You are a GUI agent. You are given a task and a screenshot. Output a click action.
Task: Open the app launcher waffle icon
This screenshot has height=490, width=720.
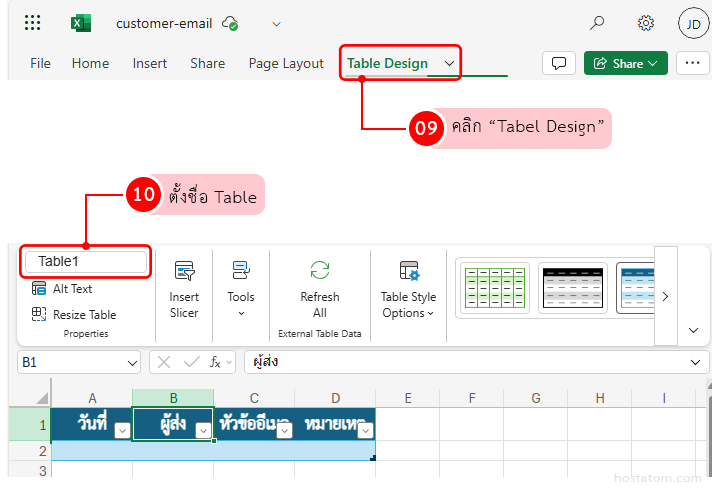(32, 23)
